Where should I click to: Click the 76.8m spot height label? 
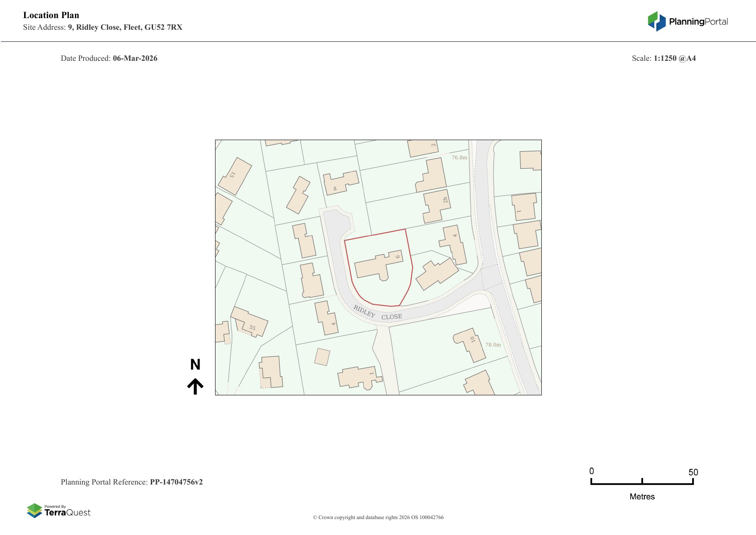(x=459, y=158)
